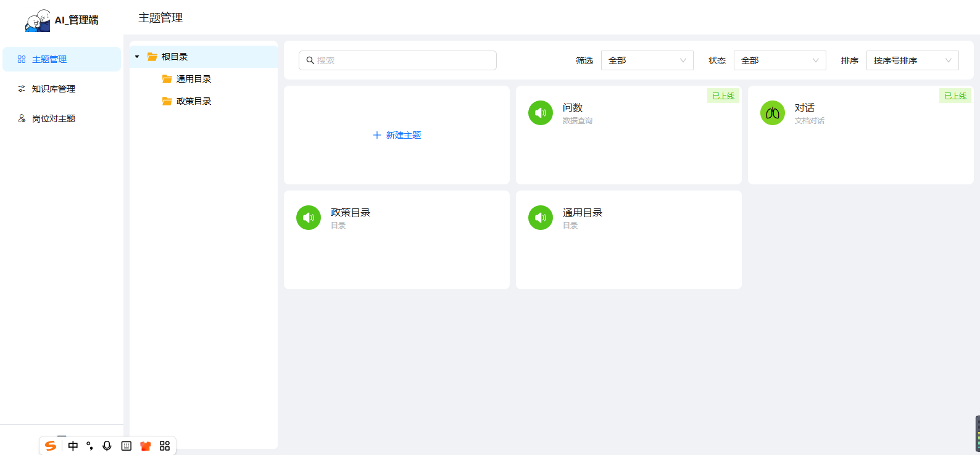Click the speaker icon on 通用目录 card
This screenshot has width=980, height=455.
point(540,218)
